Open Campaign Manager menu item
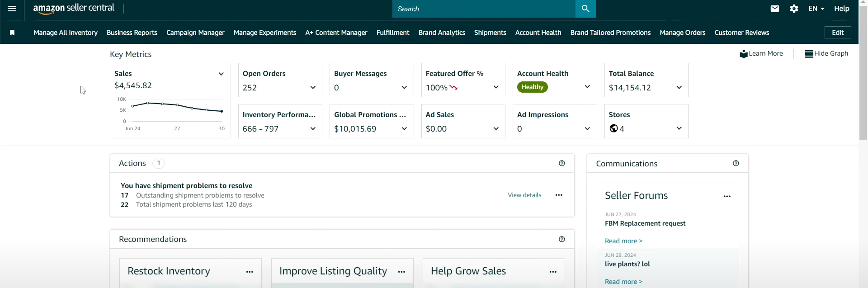 pos(195,33)
